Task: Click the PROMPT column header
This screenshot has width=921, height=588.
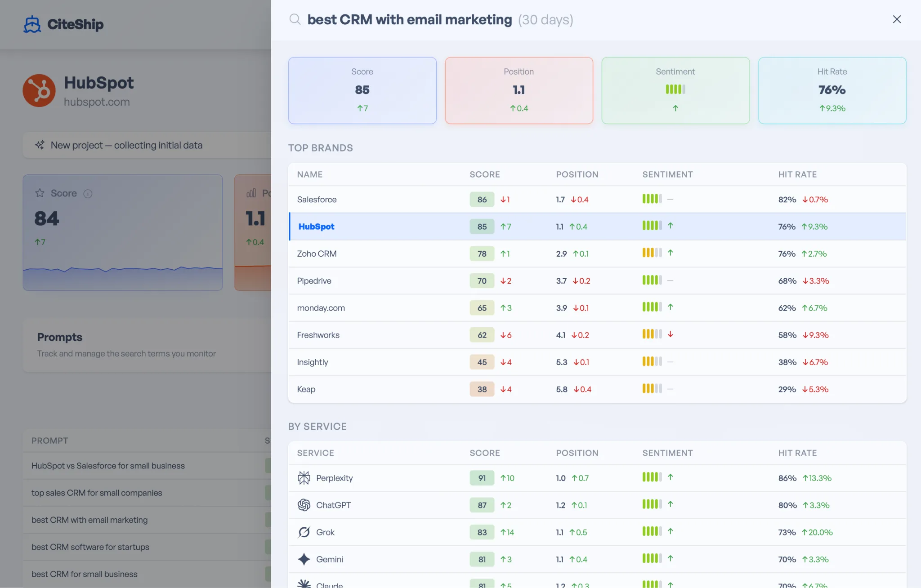Action: pyautogui.click(x=50, y=441)
